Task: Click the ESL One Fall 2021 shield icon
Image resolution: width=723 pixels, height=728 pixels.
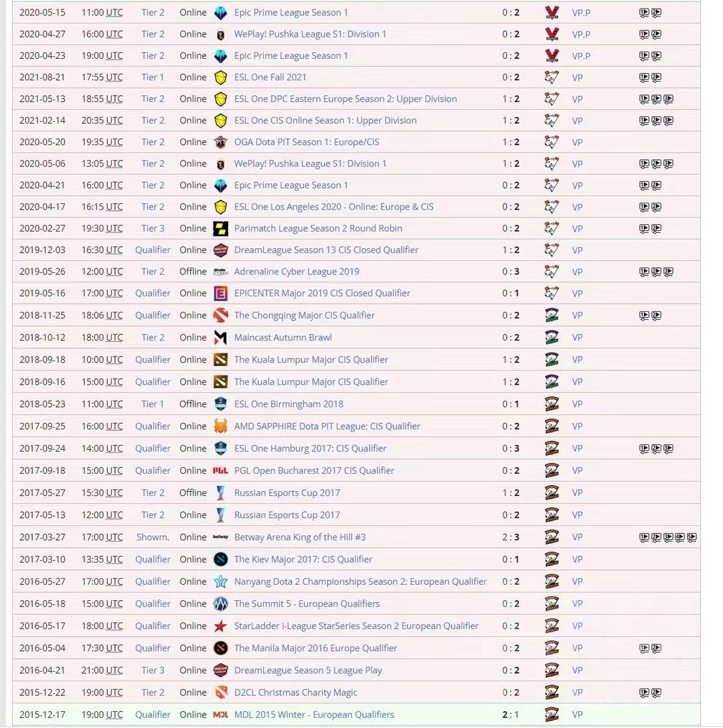Action: tap(222, 77)
